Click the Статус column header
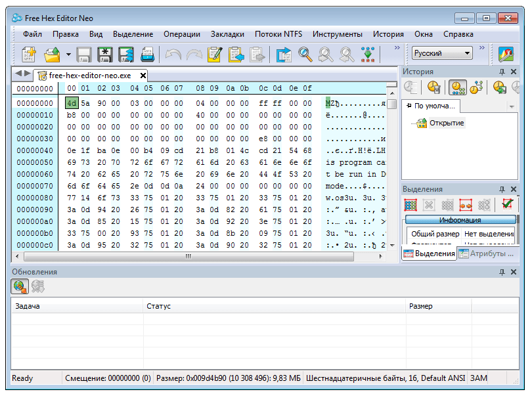 coord(158,306)
